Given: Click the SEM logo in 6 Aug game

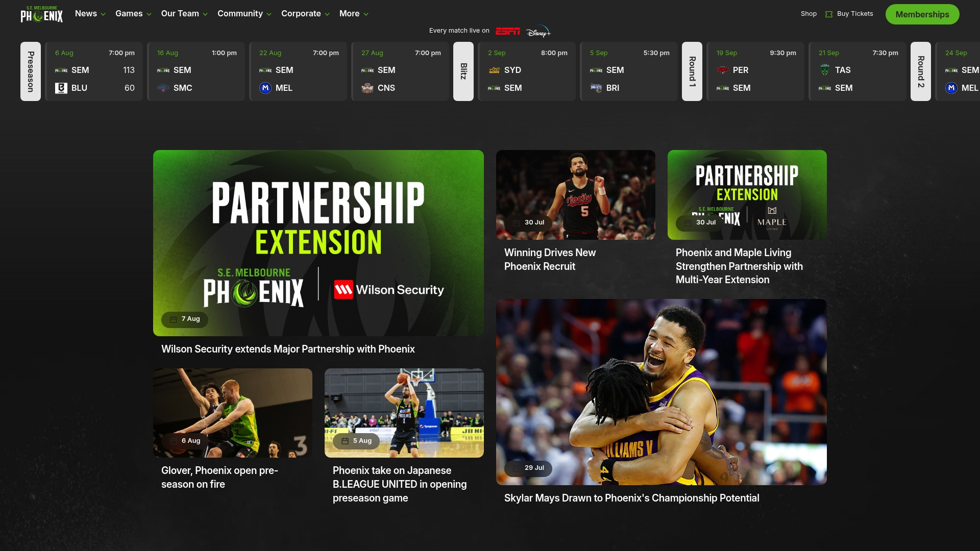Looking at the screenshot, I should [61, 70].
